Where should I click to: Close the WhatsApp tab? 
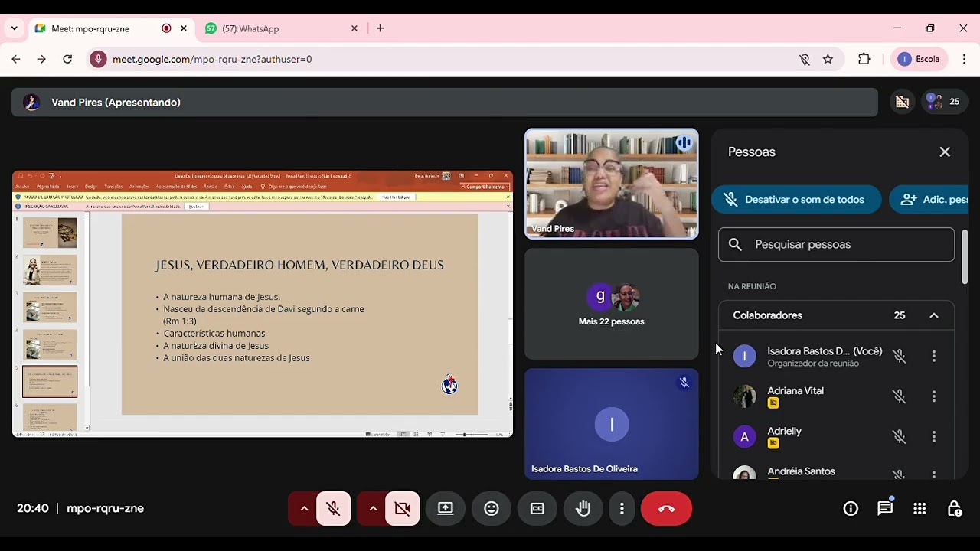tap(354, 28)
